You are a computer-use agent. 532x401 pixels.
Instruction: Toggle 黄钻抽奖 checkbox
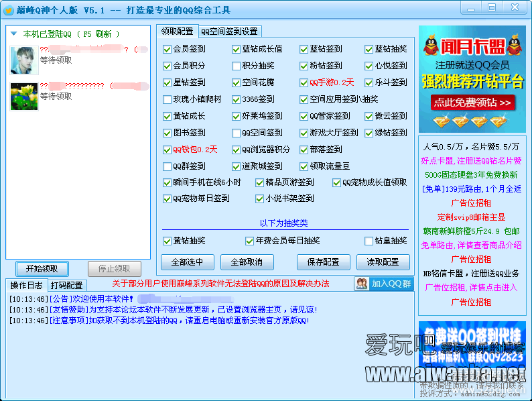(167, 241)
